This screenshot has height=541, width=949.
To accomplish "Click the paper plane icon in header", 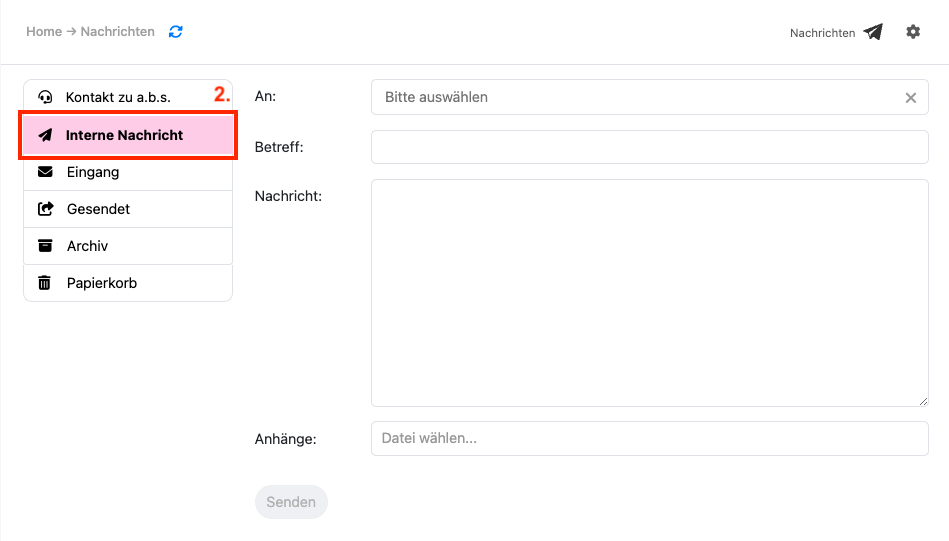I will [874, 32].
